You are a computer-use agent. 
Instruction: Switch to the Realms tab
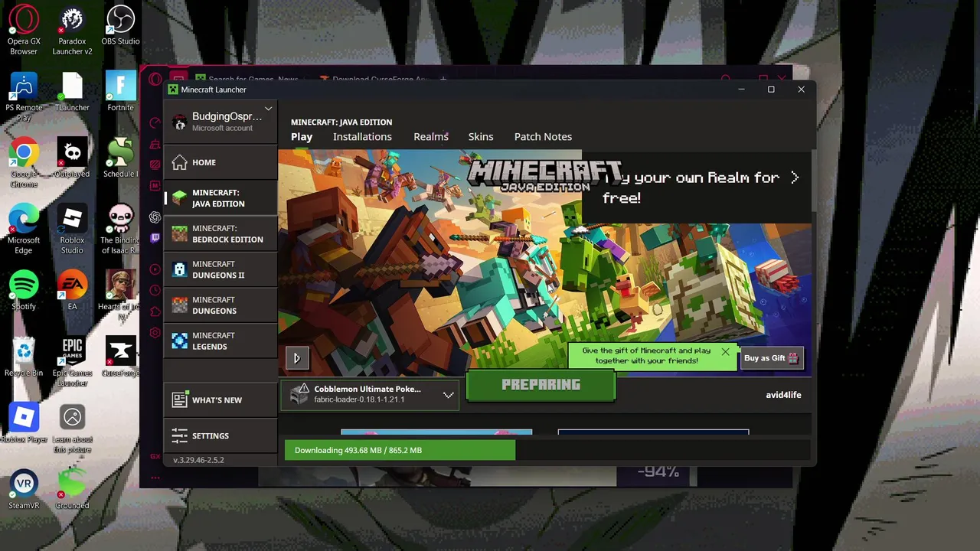[x=431, y=137]
